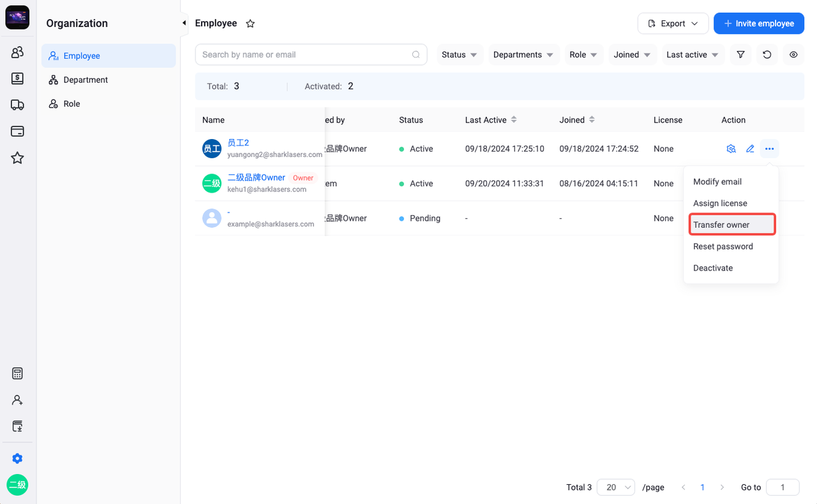The width and height of the screenshot is (817, 504).
Task: Open the advanced filter funnel icon
Action: [x=740, y=55]
